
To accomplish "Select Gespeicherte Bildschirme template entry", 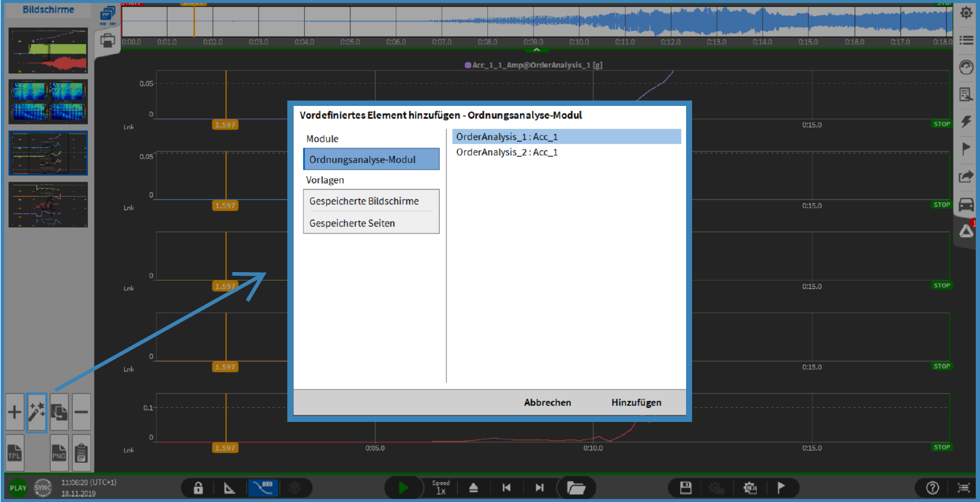I will click(371, 201).
